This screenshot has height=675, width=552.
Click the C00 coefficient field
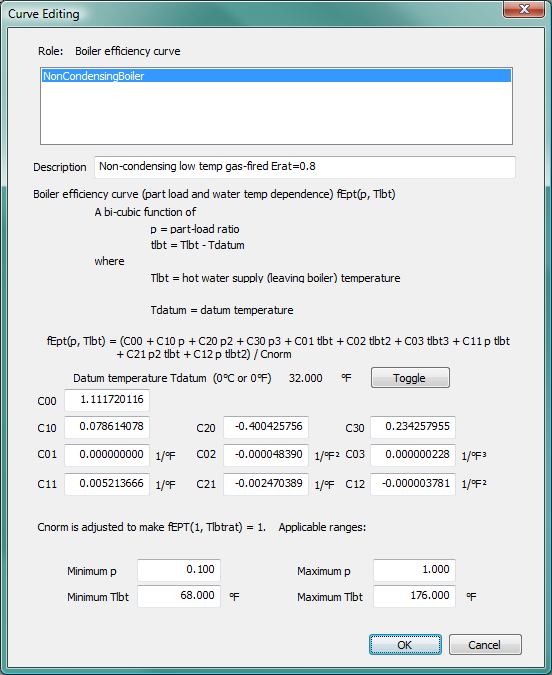(x=107, y=400)
